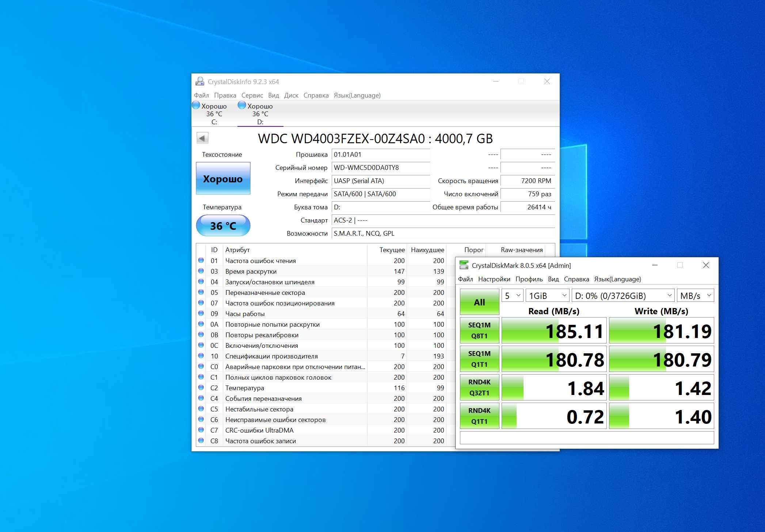Click the status dot for attribute 0B row
This screenshot has width=765, height=532.
click(201, 335)
